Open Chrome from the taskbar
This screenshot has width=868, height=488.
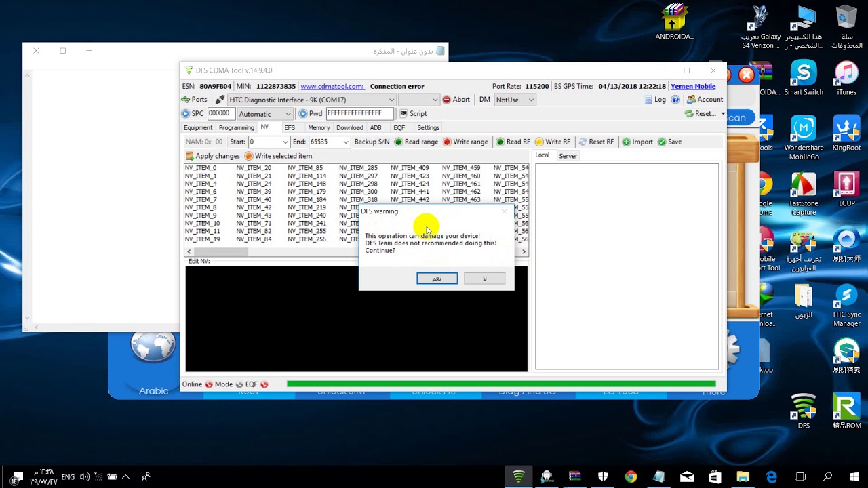click(631, 477)
